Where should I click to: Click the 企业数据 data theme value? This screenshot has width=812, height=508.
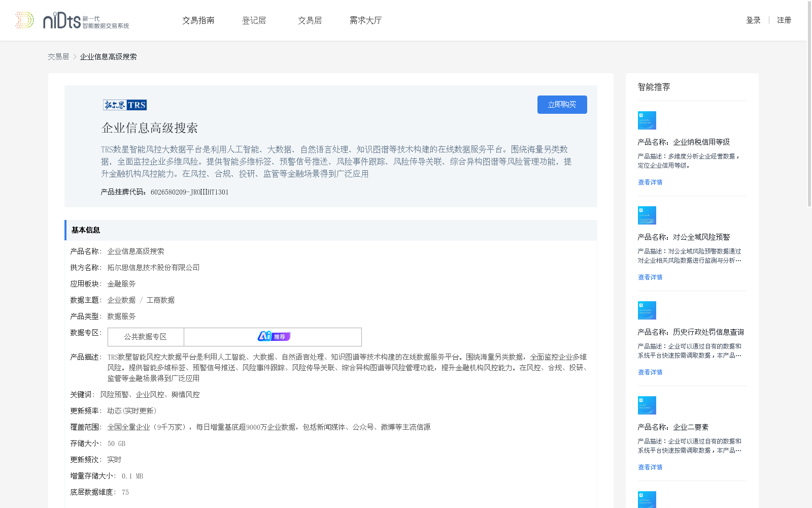(x=121, y=300)
